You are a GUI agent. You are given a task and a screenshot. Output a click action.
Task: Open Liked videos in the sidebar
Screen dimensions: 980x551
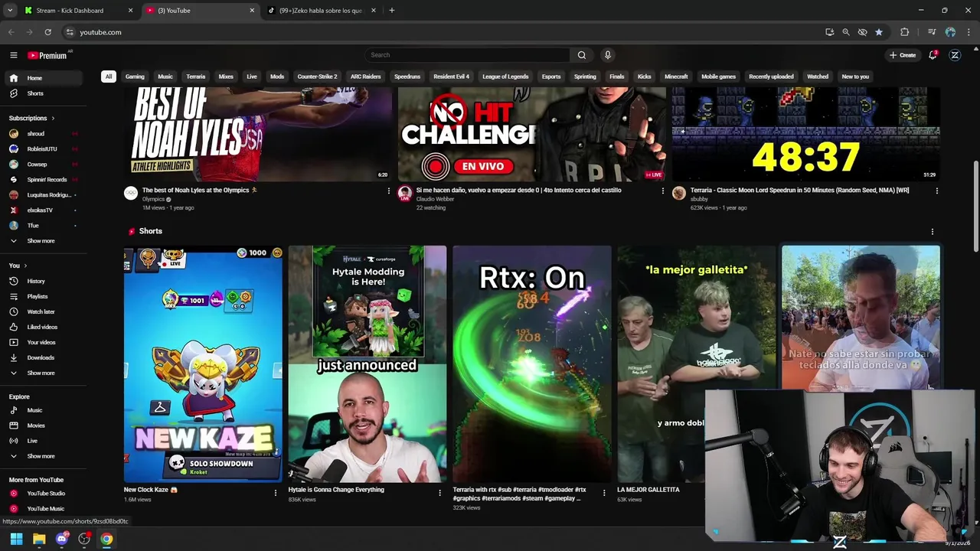42,327
